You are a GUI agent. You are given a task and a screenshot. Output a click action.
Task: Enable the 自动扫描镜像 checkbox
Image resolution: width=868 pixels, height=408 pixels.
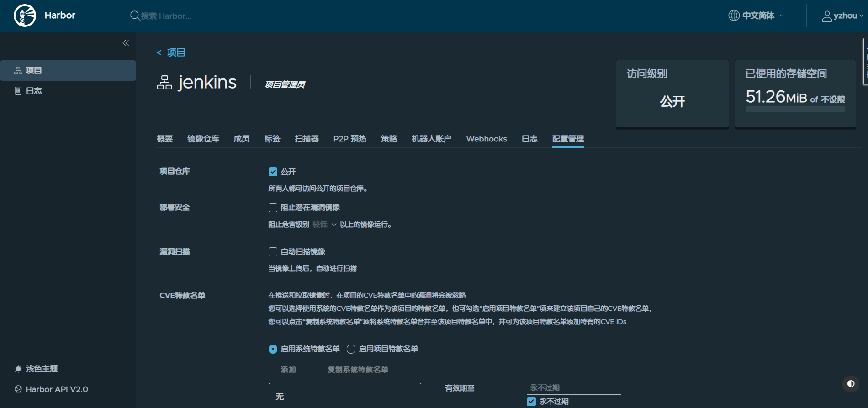coord(273,252)
